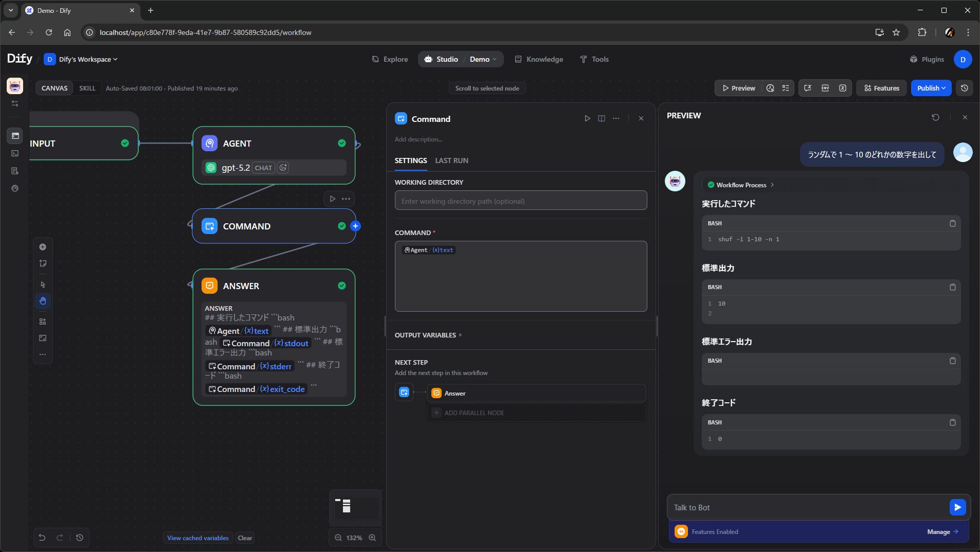980x552 pixels.
Task: Run the Command node with play icon
Action: coord(587,118)
